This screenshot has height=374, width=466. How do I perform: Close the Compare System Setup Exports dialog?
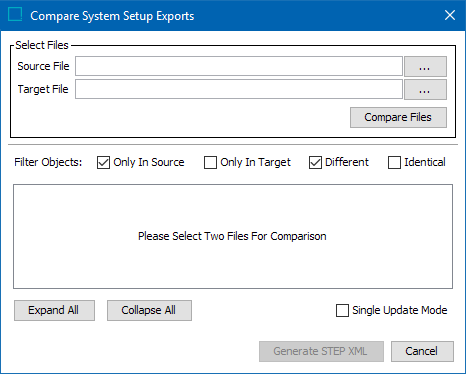[450, 15]
